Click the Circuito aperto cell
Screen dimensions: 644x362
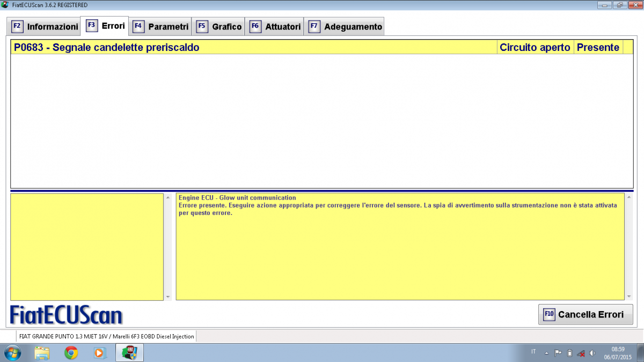click(535, 47)
